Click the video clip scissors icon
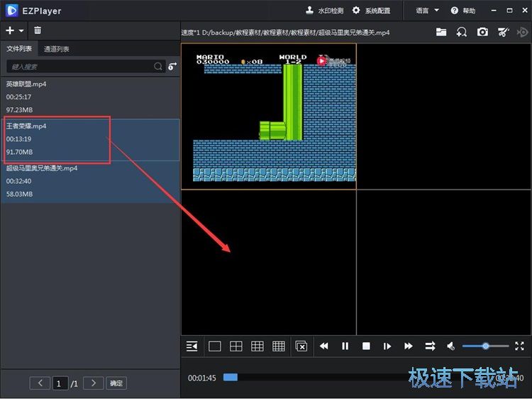Viewport: 532px width, 399px height. (503, 32)
